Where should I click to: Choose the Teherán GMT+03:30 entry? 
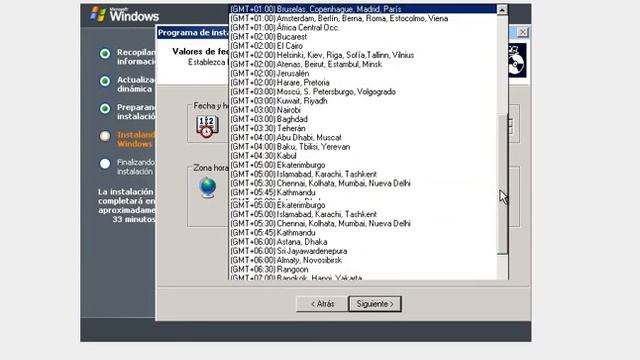pos(362,128)
